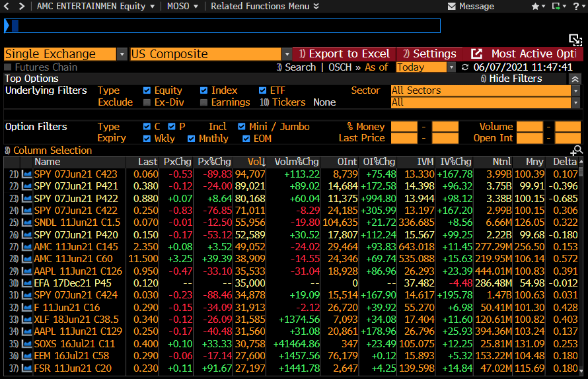Click the Last Price minimum field
588x379 pixels.
pos(404,139)
